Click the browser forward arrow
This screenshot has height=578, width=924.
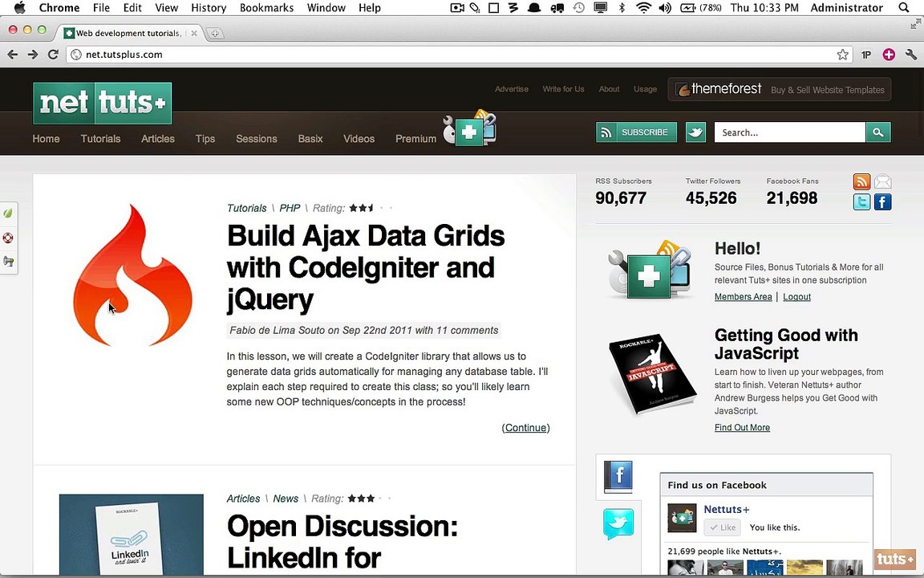point(32,55)
